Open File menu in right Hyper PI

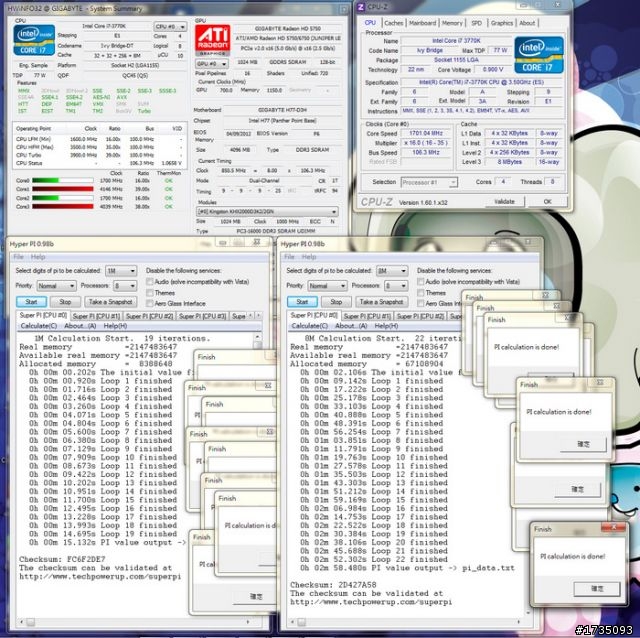point(289,257)
